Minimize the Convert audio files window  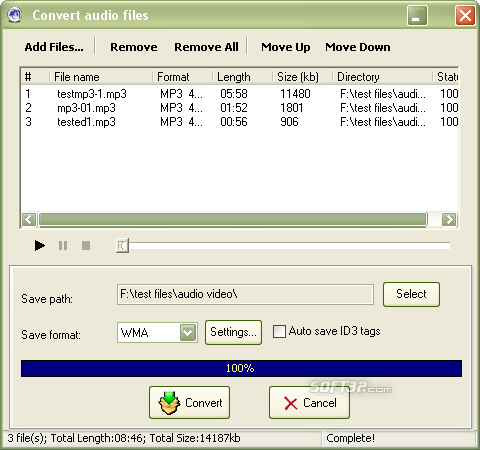tap(417, 15)
